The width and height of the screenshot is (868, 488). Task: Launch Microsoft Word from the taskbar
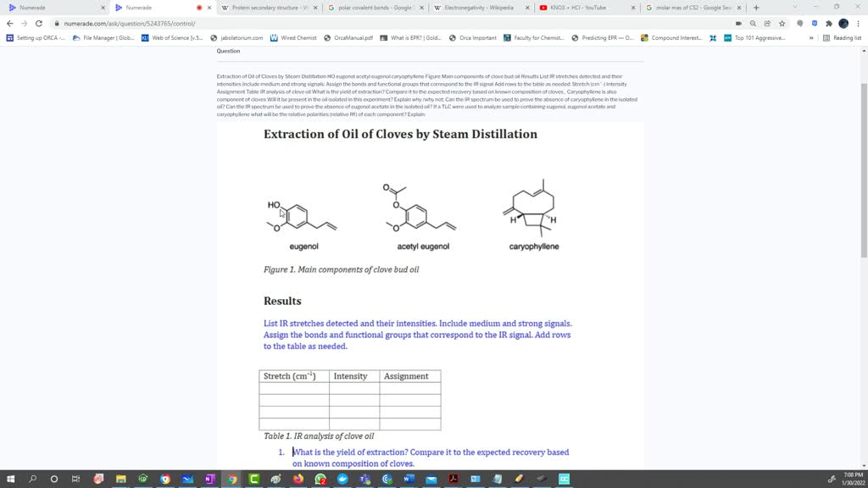click(x=408, y=480)
